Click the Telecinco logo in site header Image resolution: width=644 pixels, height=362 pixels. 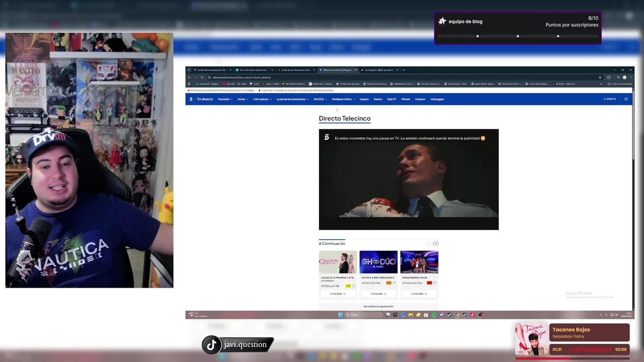[191, 99]
